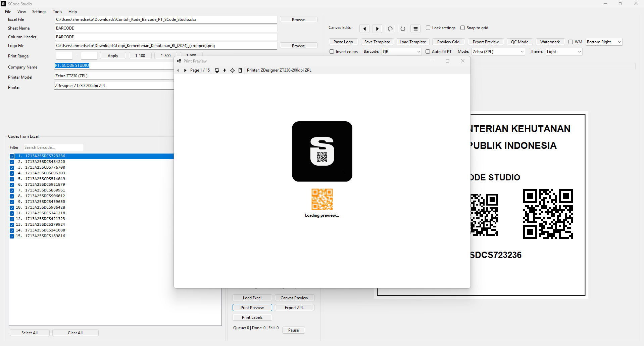Click the lightning bolt icon in Print Preview
The height and width of the screenshot is (346, 644).
pos(225,70)
